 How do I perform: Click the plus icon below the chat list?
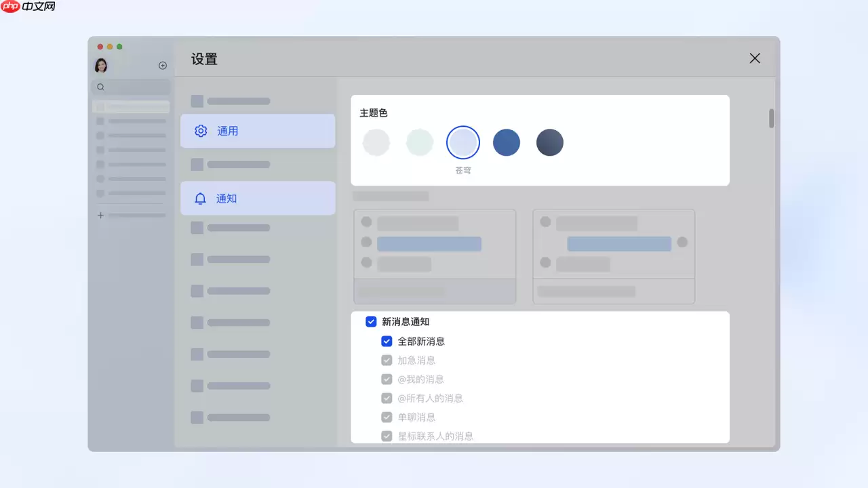click(x=100, y=215)
